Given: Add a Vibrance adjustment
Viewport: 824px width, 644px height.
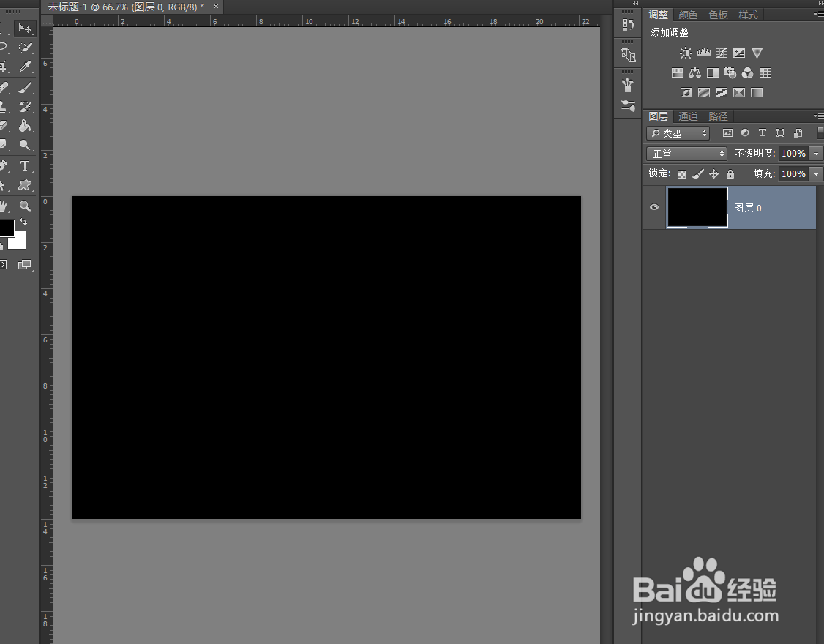Looking at the screenshot, I should pos(757,53).
